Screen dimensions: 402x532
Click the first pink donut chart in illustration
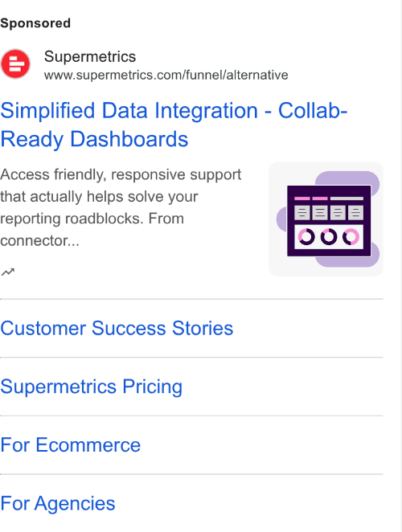click(306, 236)
